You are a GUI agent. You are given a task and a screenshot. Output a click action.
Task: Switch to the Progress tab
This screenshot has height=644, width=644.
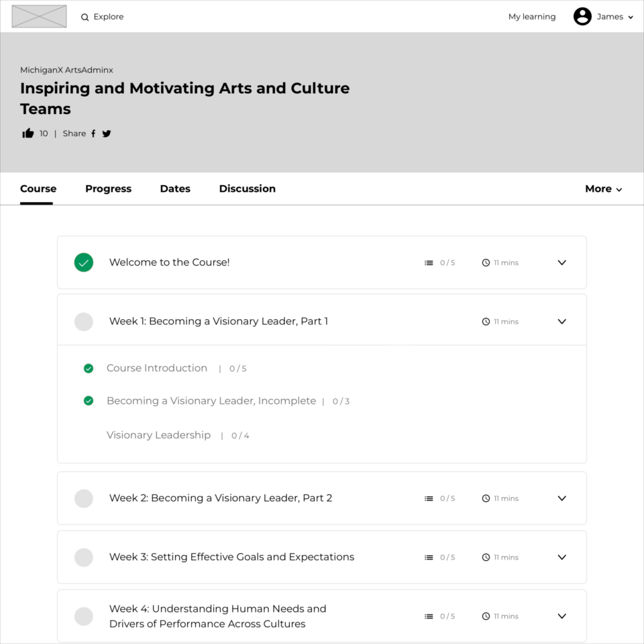coord(108,189)
